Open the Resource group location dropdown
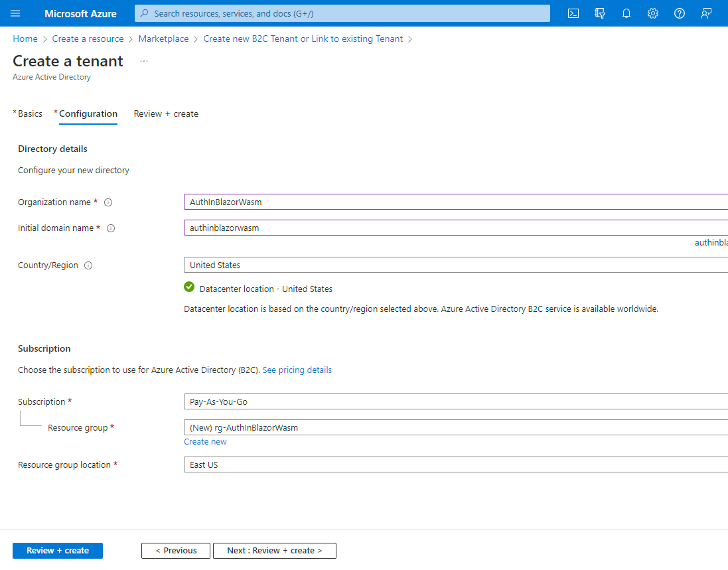Image resolution: width=728 pixels, height=570 pixels. [x=456, y=464]
